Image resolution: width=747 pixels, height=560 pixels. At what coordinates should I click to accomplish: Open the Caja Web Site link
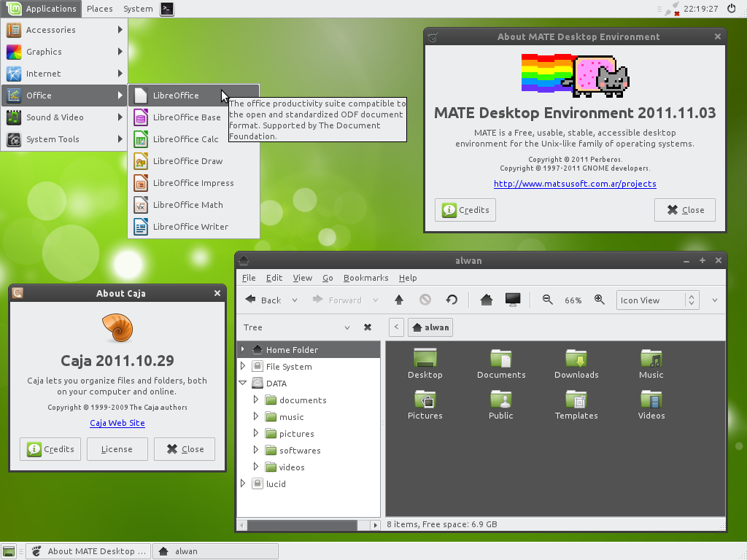117,423
